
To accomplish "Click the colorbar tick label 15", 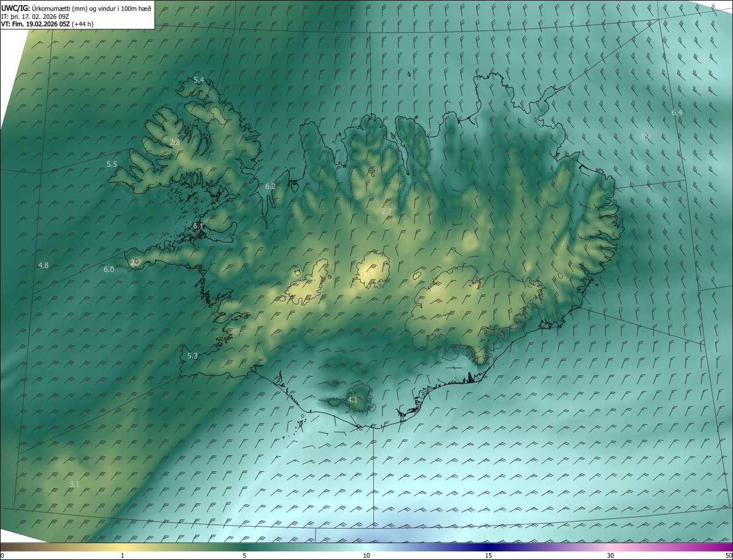I will 488,555.
